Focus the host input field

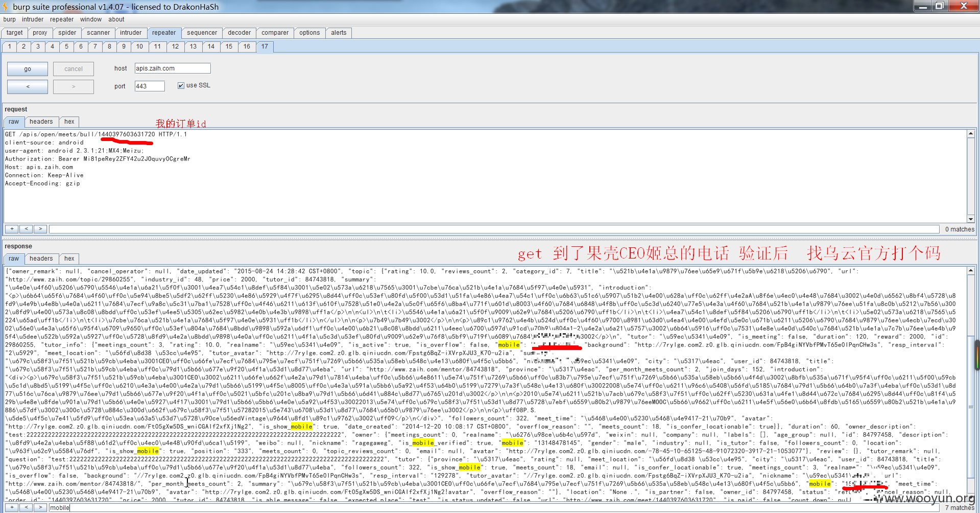pyautogui.click(x=173, y=68)
